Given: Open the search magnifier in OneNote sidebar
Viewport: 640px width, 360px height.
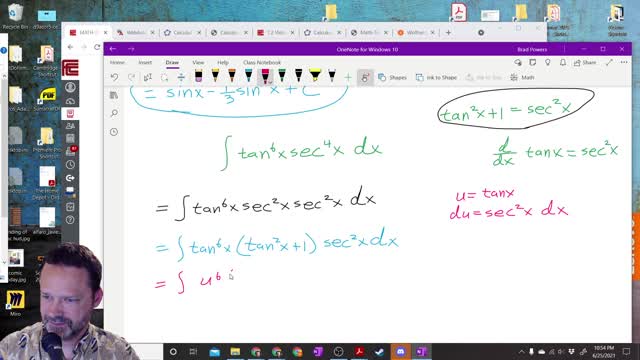Looking at the screenshot, I should [114, 113].
